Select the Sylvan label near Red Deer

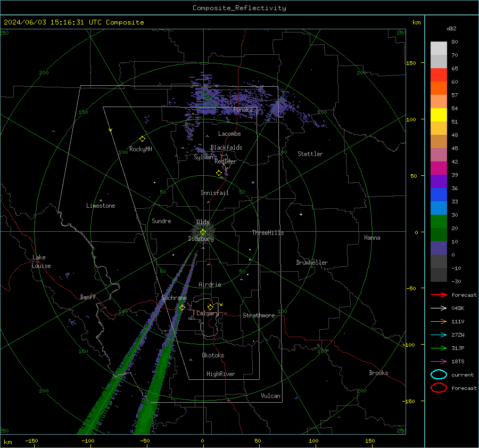click(203, 157)
